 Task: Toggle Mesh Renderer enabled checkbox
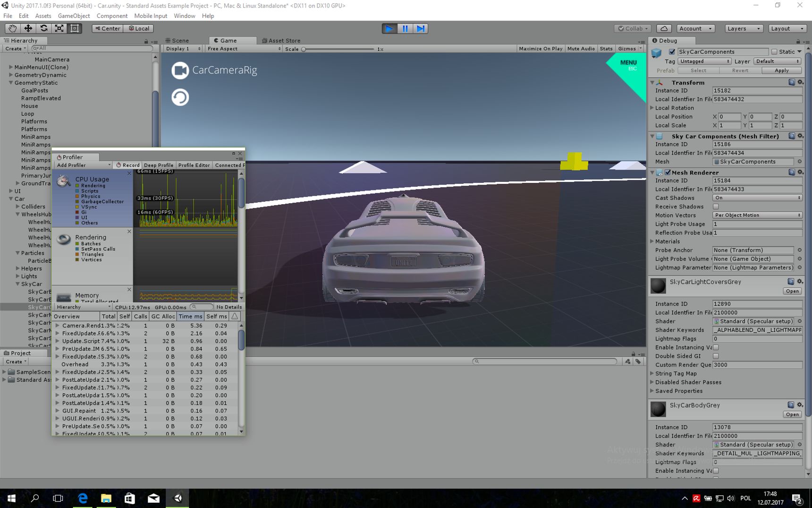(x=668, y=172)
